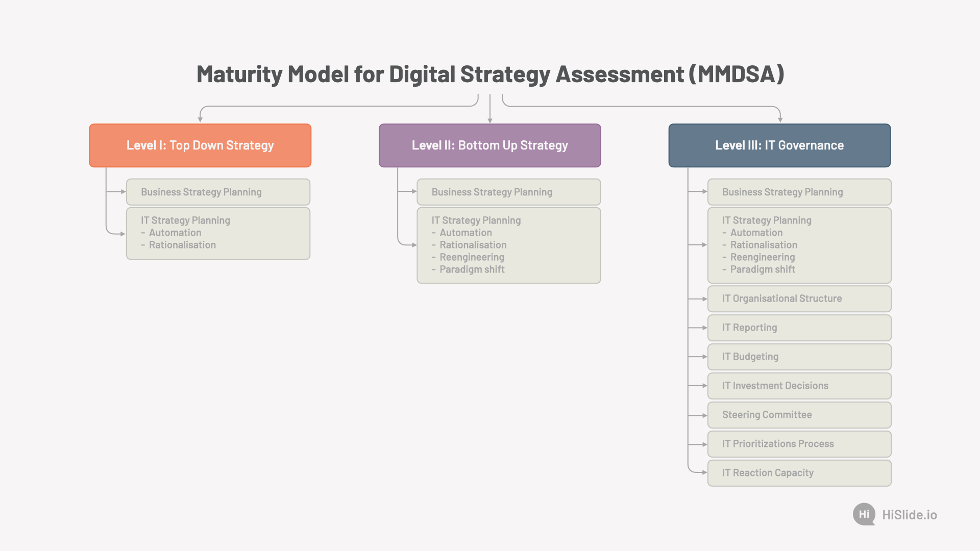Select the Level III: IT Governance box
Viewport: 980px width, 551px height.
tap(779, 145)
